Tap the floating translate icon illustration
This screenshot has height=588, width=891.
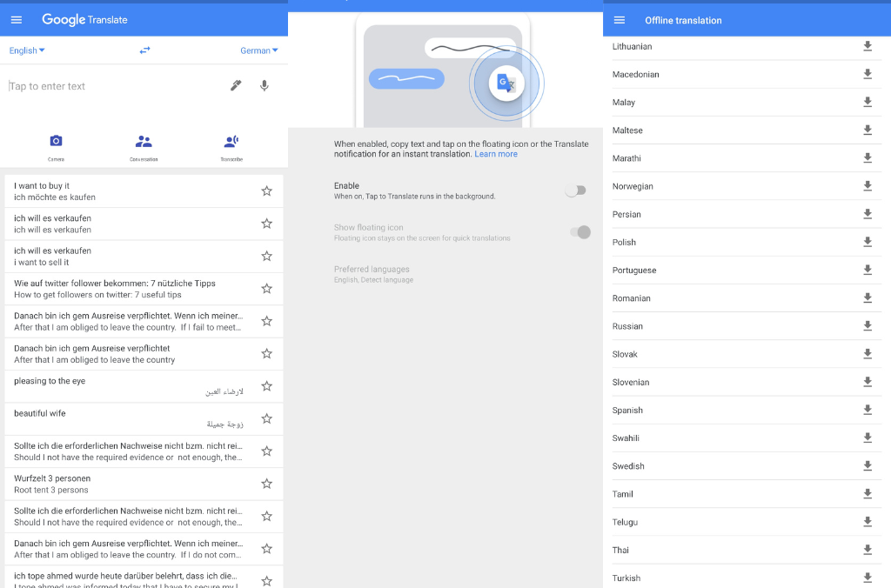click(x=506, y=84)
